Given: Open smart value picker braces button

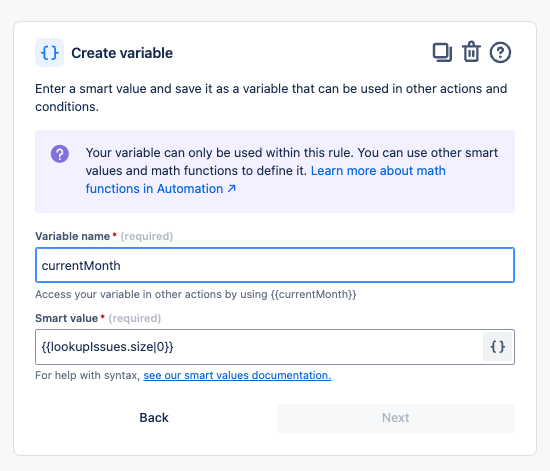Looking at the screenshot, I should coord(498,347).
